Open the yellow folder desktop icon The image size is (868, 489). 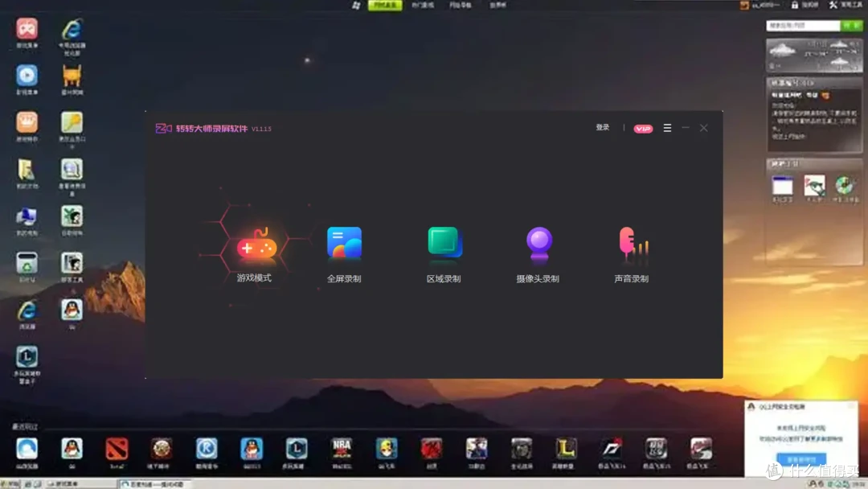click(x=27, y=170)
